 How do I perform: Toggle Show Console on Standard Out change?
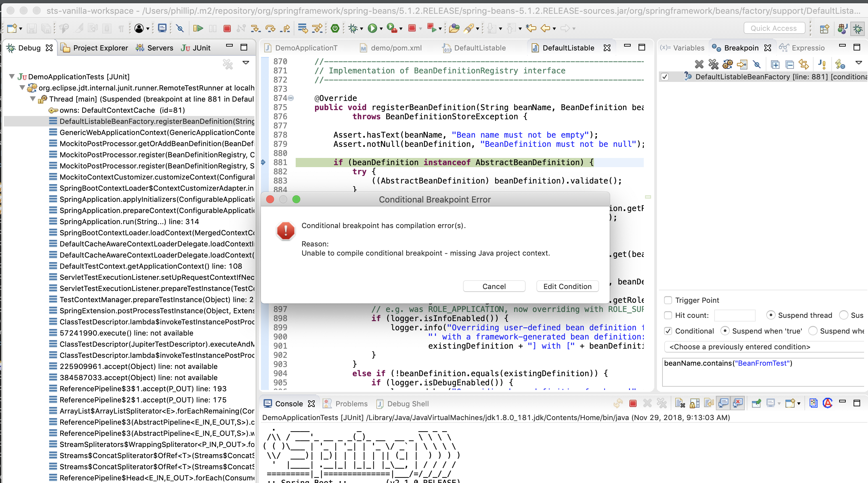(723, 403)
